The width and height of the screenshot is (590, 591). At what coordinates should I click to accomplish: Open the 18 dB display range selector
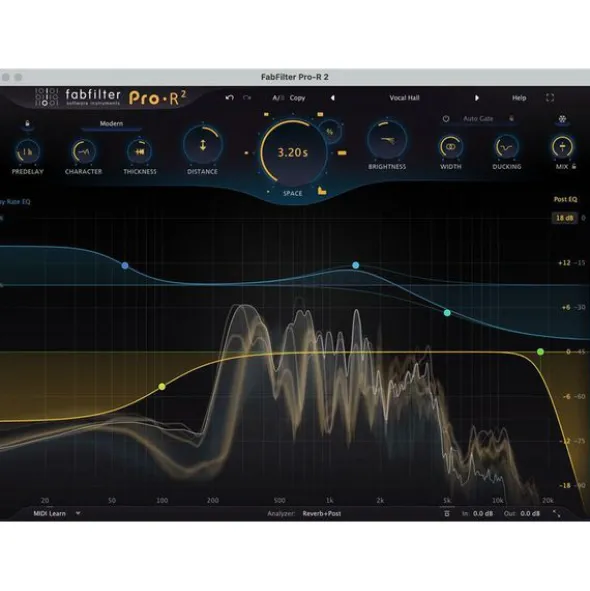tap(564, 218)
